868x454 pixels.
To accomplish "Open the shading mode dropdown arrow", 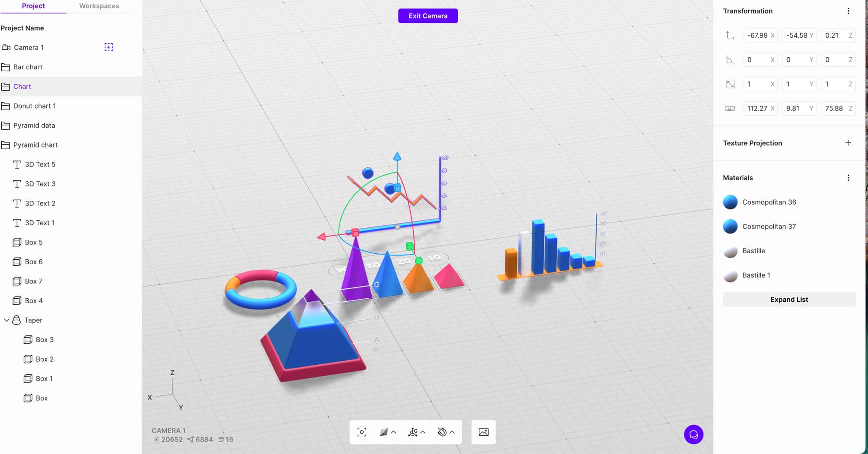I will pos(394,432).
